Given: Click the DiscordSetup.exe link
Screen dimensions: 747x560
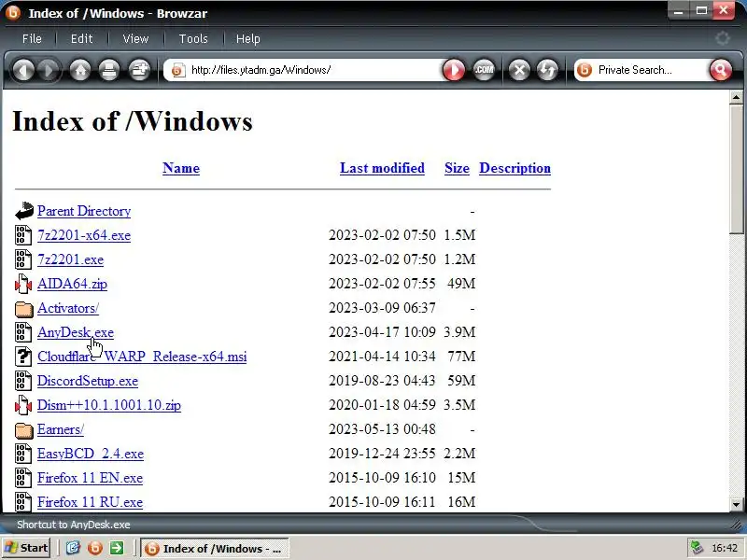Looking at the screenshot, I should [x=88, y=381].
